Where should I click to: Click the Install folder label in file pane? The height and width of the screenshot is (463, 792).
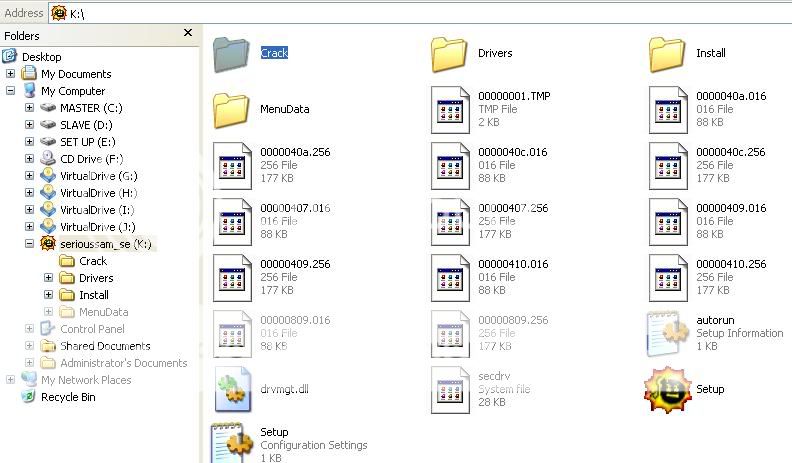711,53
